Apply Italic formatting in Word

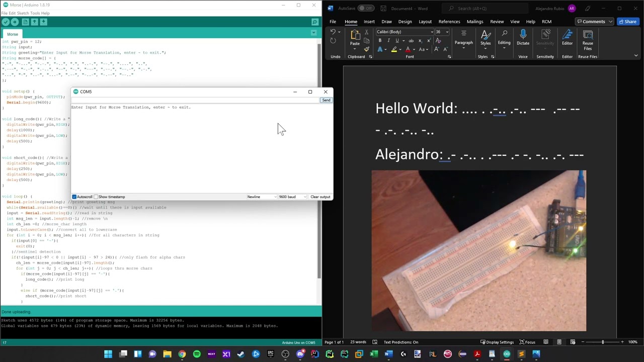coord(388,41)
